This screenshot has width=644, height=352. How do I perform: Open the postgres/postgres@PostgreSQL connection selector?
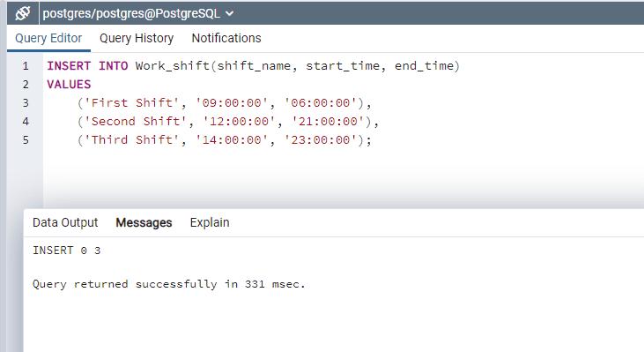pos(138,13)
